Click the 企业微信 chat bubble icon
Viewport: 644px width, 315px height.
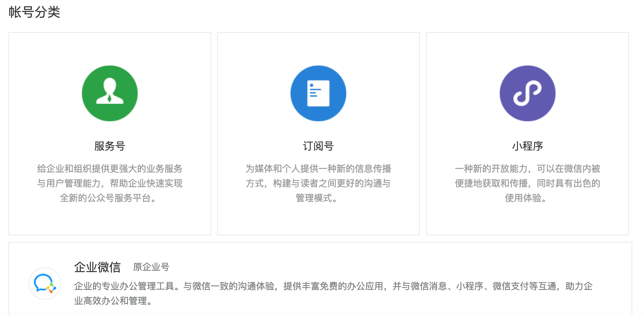[45, 283]
